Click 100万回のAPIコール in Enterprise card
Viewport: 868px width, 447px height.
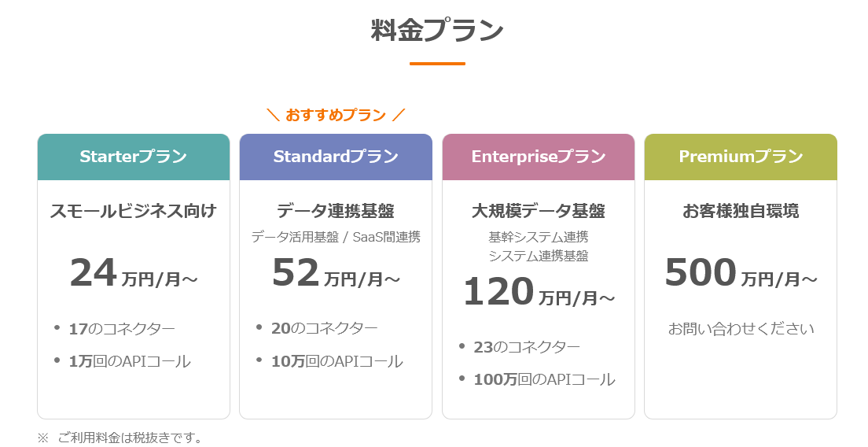tap(544, 380)
